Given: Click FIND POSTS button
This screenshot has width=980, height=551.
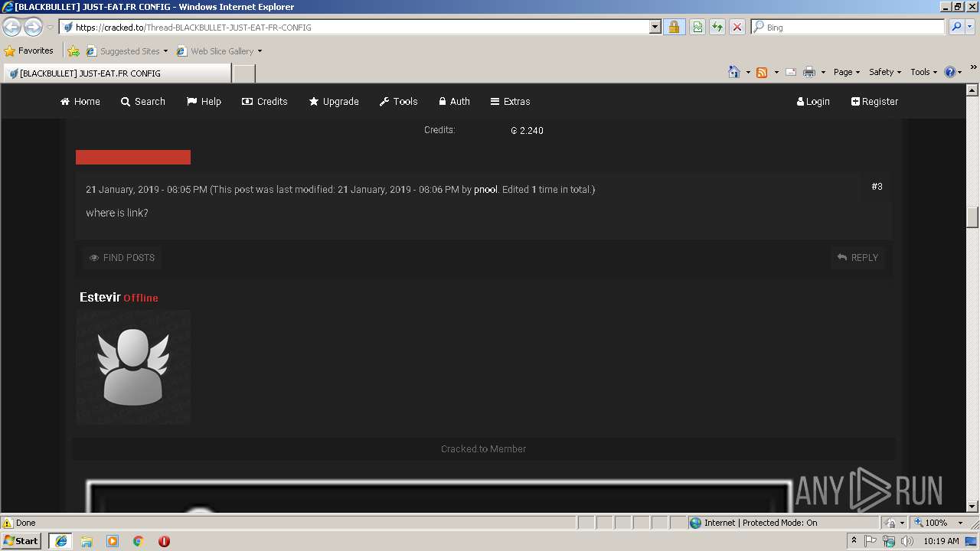Looking at the screenshot, I should tap(122, 258).
